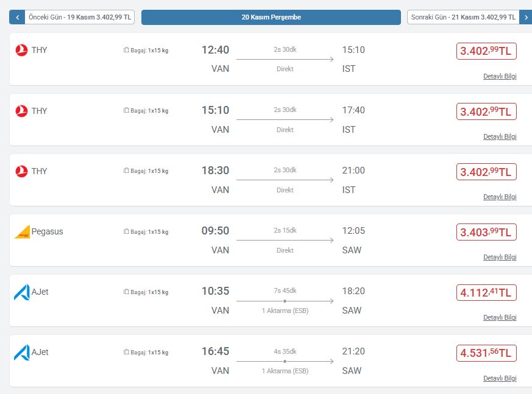Image resolution: width=532 pixels, height=394 pixels.
Task: Select the Sonraki Gün 21 Kasım tab
Action: 463,17
